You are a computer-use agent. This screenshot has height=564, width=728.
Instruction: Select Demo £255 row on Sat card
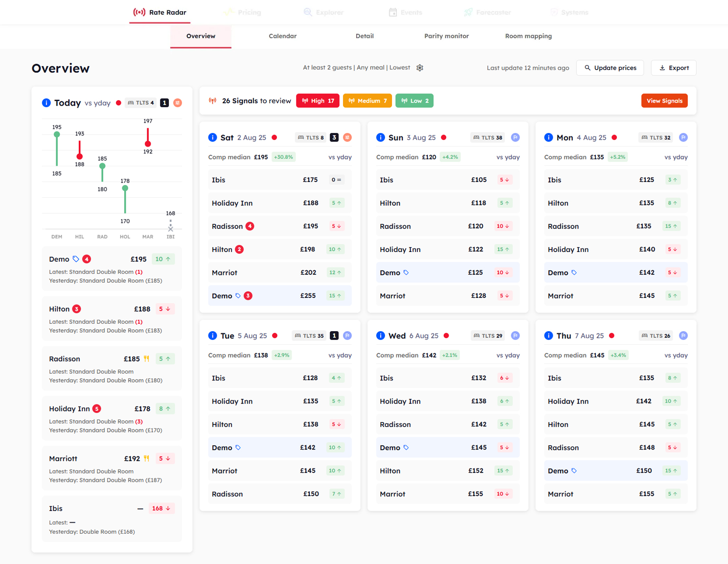click(280, 296)
